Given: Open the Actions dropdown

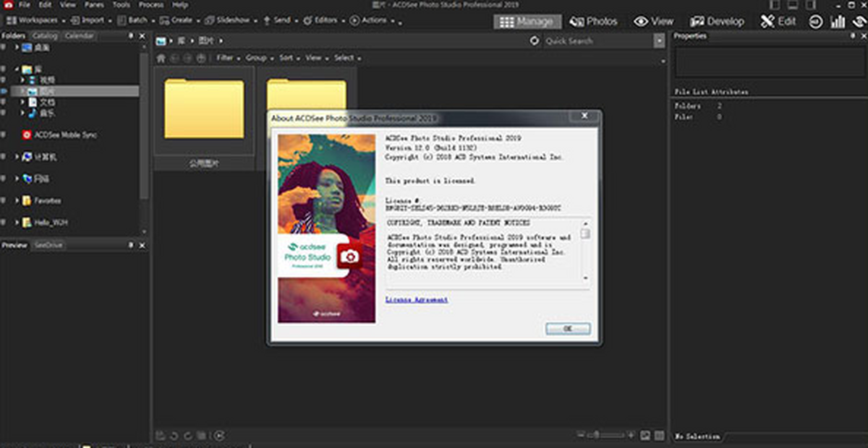Looking at the screenshot, I should [372, 20].
